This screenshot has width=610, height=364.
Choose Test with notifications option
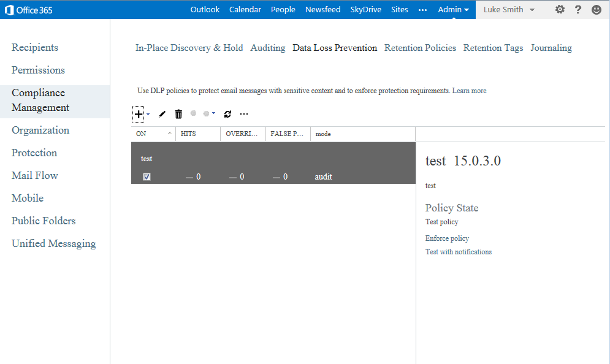(459, 252)
